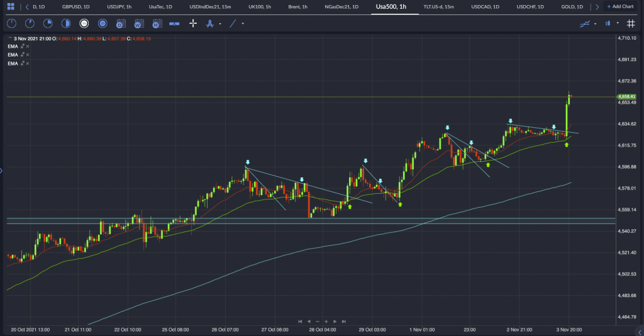Open settings for the first EMA indicator
The height and width of the screenshot is (336, 644).
coord(23,46)
